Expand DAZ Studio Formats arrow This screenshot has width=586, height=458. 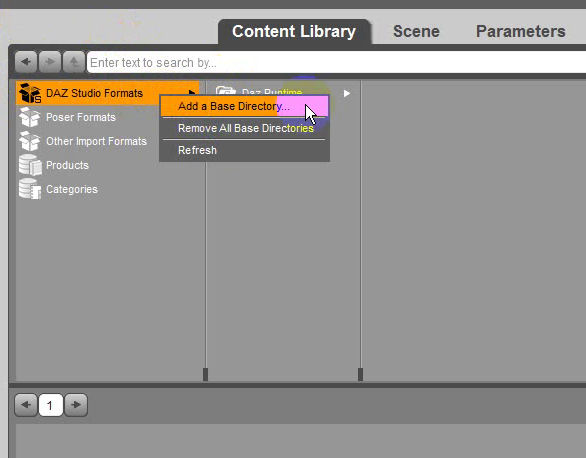click(x=192, y=92)
